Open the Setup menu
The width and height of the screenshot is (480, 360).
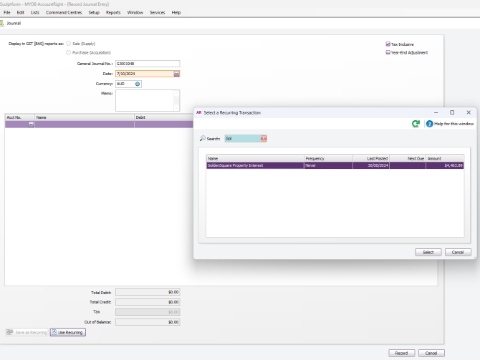point(94,12)
